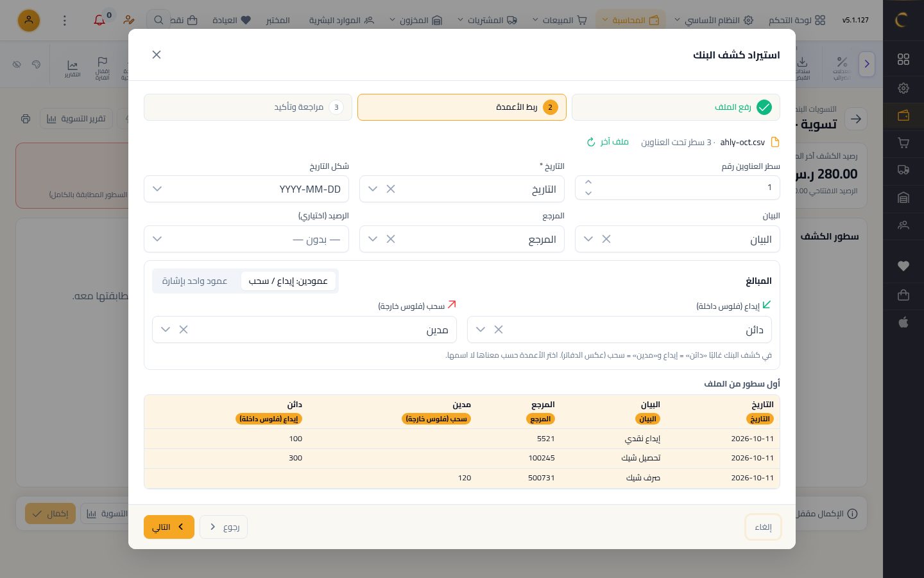Open the شكل التاريخ YYYY-MM-DD dropdown
The image size is (924, 578).
pyautogui.click(x=246, y=189)
